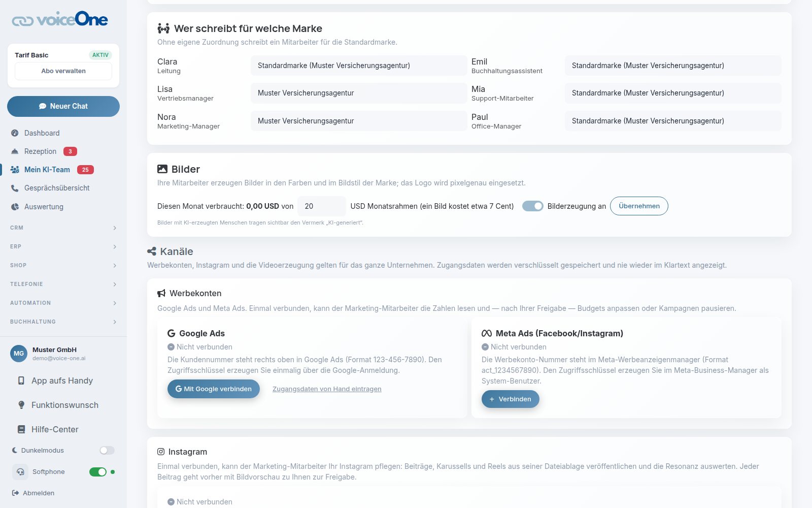Click the Funktionswunsch lightbulb icon
Screen dimensions: 812x508
coord(21,405)
